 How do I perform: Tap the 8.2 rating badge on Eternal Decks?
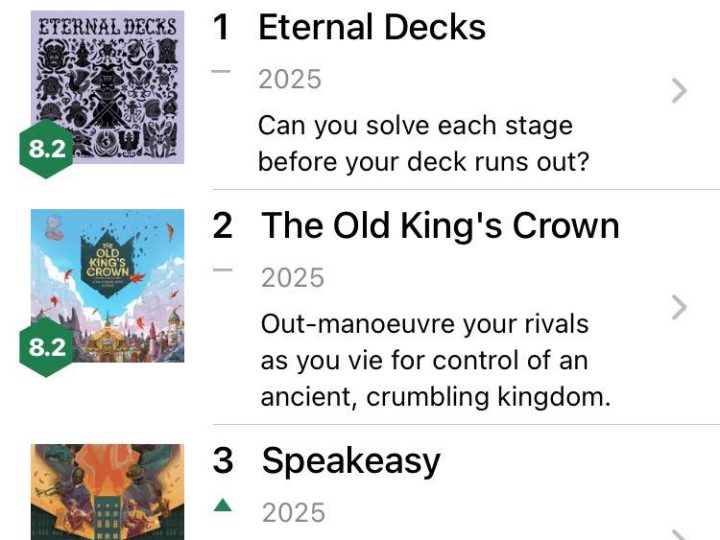tap(46, 150)
